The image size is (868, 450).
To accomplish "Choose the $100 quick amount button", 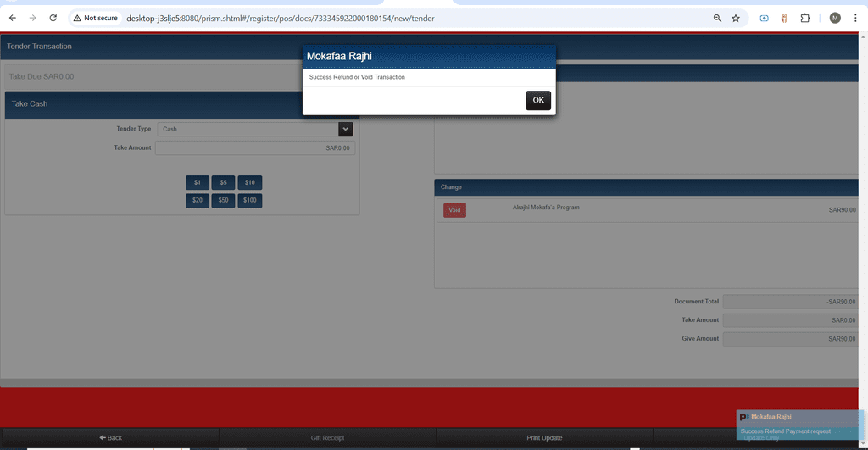I will tap(250, 200).
